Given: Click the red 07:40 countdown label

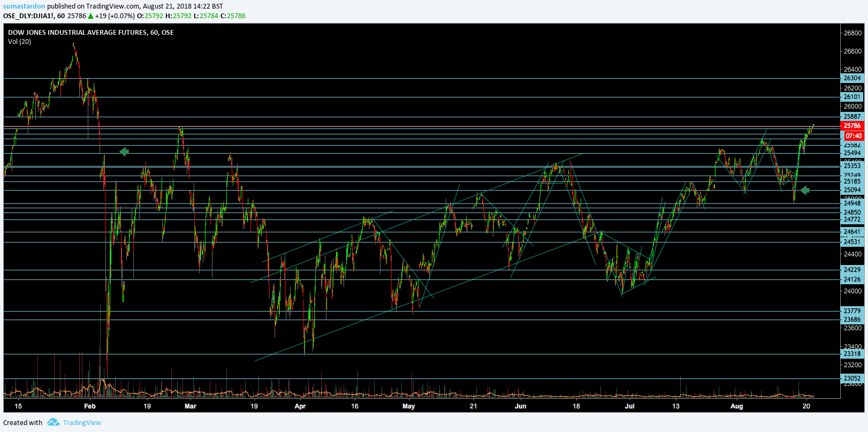Looking at the screenshot, I should tap(853, 136).
